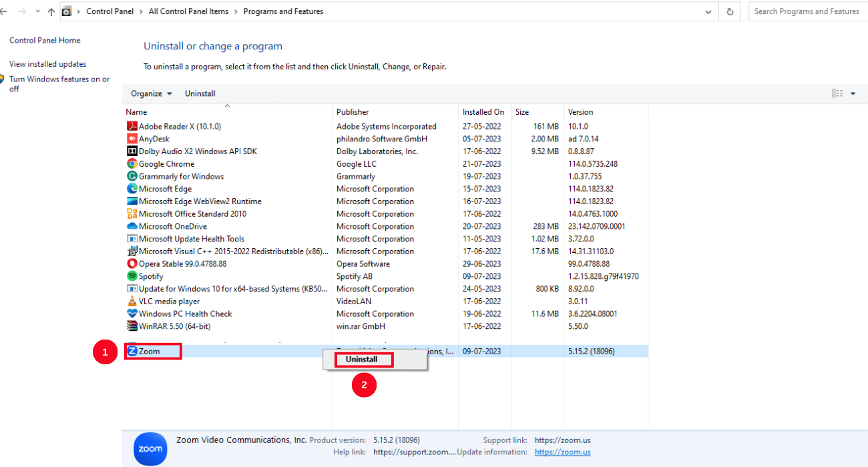Screen dimensions: 868x467
Task: Click the Windows PC Health Check icon
Action: (x=132, y=314)
